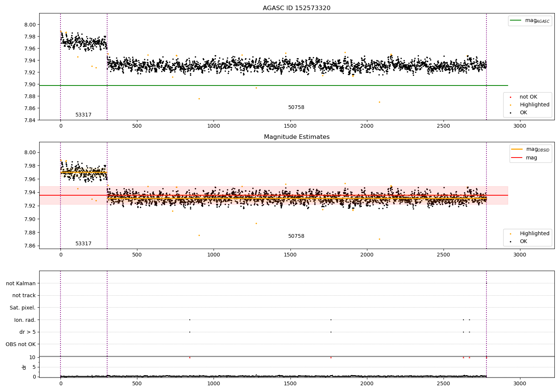Screen dimensions: 560x392
Task: Click the "10" tick on the dr axis
Action: (33, 357)
